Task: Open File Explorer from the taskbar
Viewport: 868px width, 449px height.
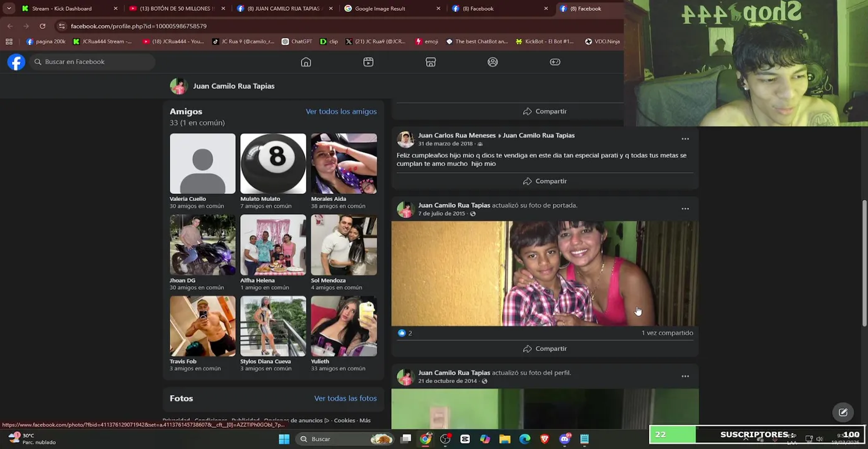Action: click(504, 439)
